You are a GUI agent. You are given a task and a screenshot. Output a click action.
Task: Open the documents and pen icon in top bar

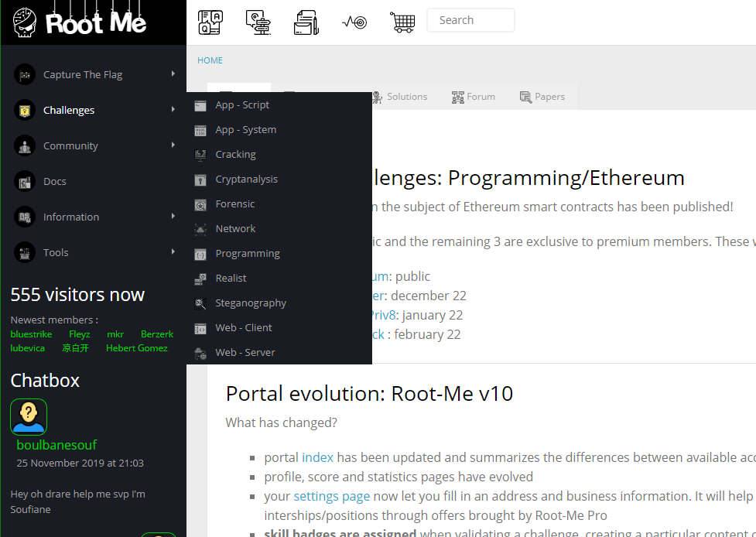pos(306,22)
